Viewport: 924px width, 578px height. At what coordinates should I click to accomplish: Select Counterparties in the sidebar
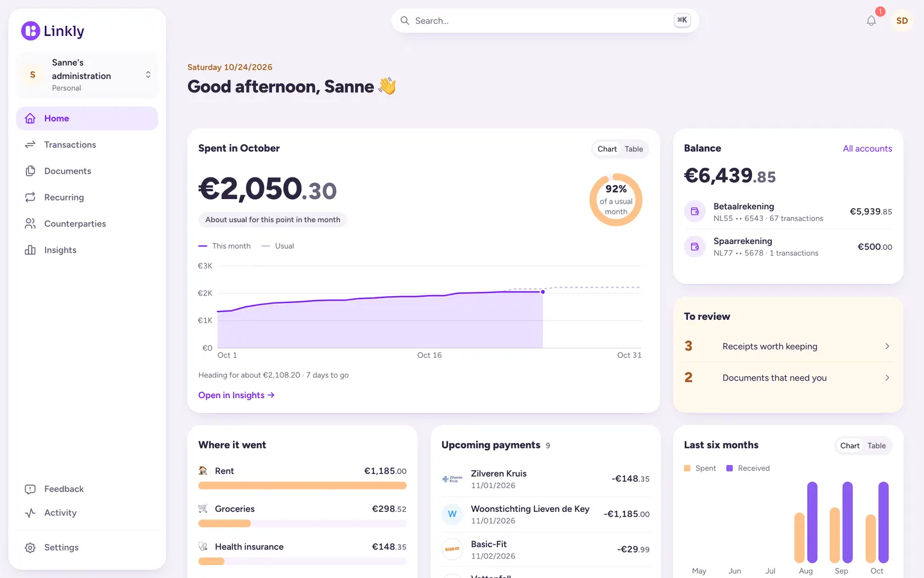[87, 223]
